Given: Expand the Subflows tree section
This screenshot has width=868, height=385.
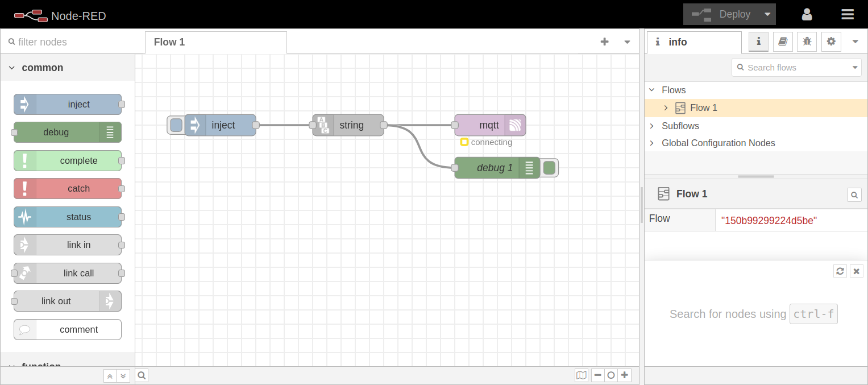Looking at the screenshot, I should (x=652, y=126).
